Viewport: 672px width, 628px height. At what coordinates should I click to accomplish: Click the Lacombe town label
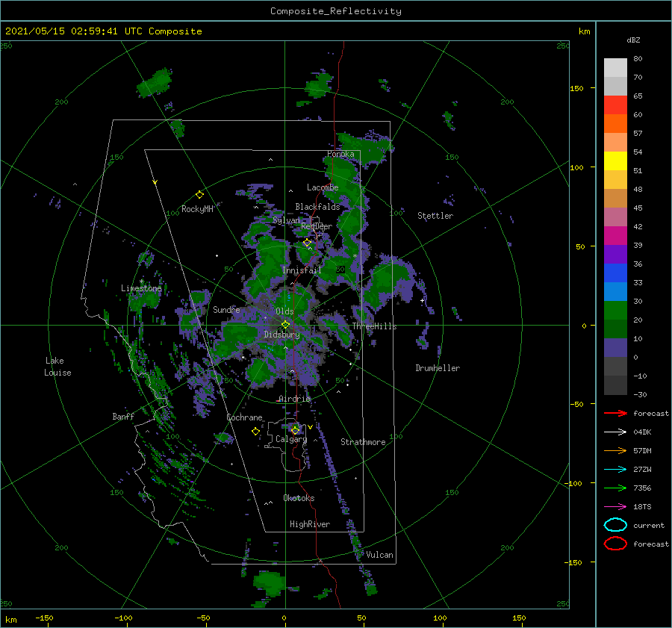(x=323, y=187)
